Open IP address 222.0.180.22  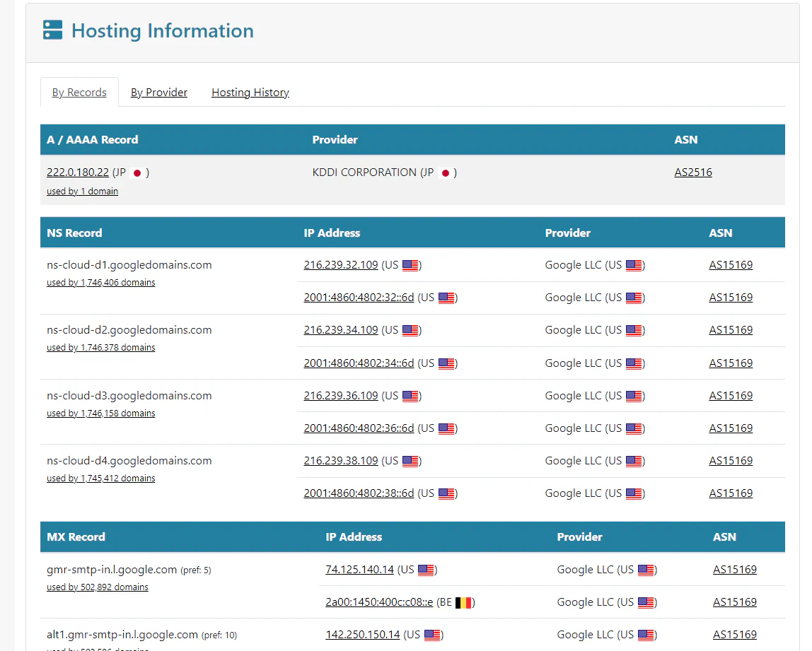tap(78, 172)
